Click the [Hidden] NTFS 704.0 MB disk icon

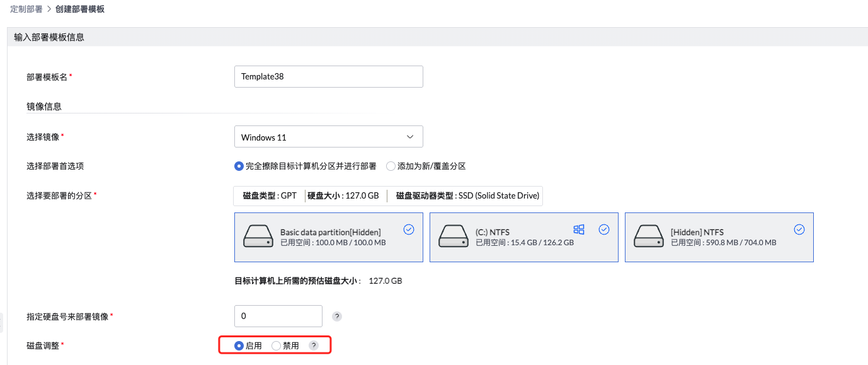(649, 236)
